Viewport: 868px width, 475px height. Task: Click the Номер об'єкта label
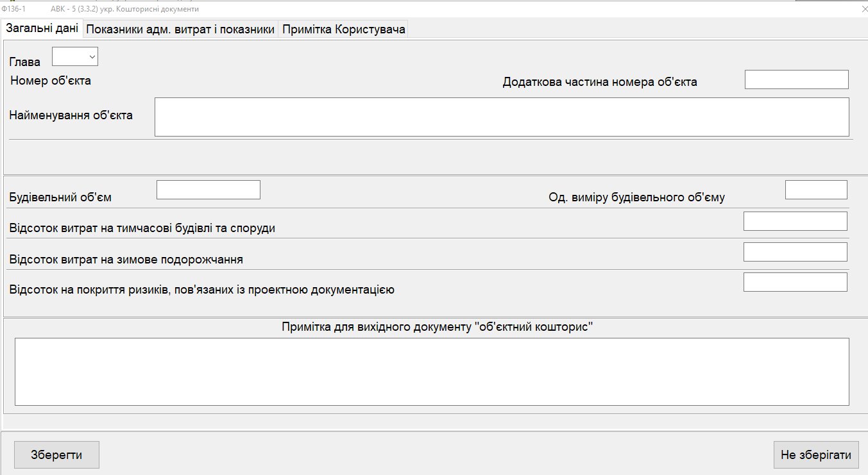pos(51,81)
